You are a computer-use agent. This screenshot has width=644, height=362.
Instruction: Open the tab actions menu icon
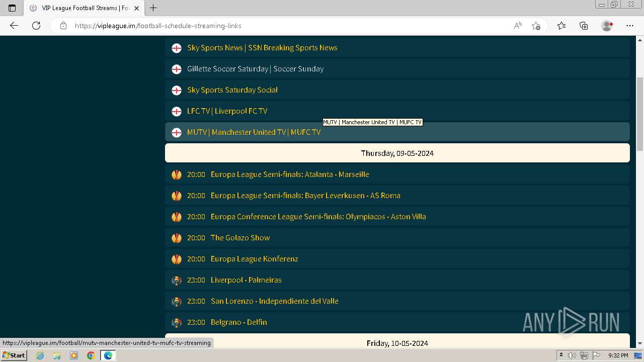(x=12, y=8)
